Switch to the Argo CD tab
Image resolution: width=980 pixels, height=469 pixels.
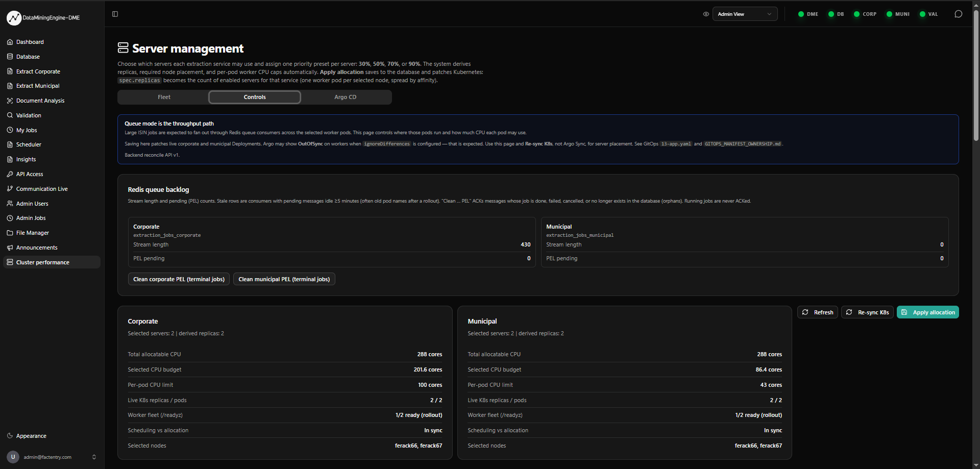pyautogui.click(x=346, y=97)
